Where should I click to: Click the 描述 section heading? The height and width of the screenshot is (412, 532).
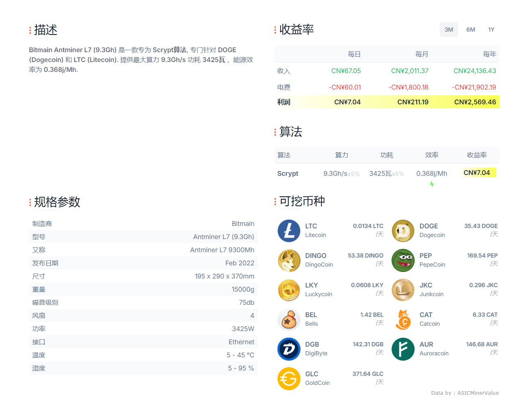[x=46, y=30]
